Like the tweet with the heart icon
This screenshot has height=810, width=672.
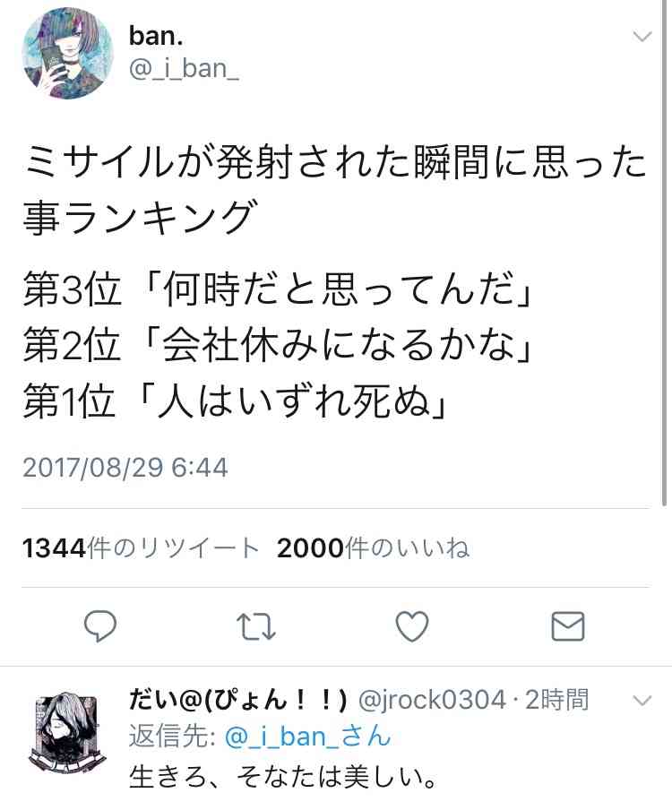(x=412, y=626)
